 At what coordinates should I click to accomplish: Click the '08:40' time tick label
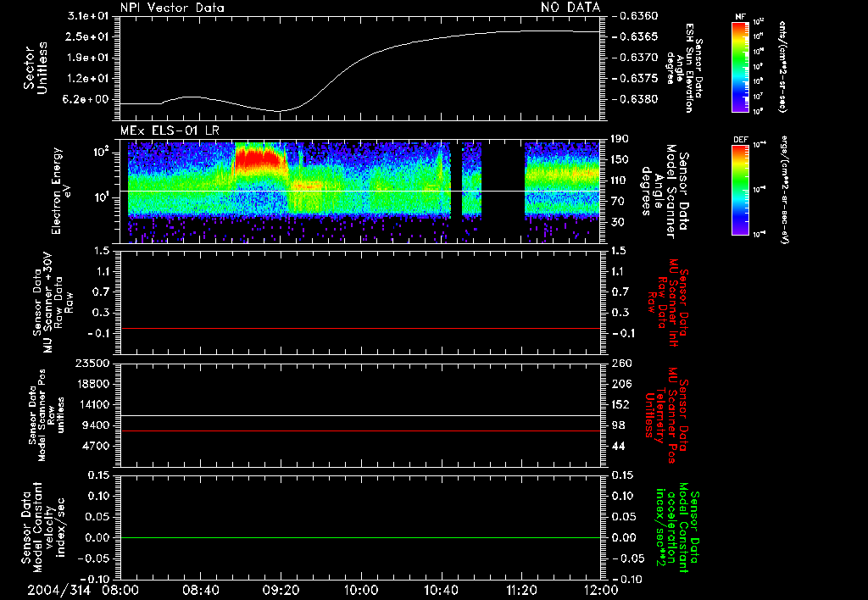pos(200,591)
